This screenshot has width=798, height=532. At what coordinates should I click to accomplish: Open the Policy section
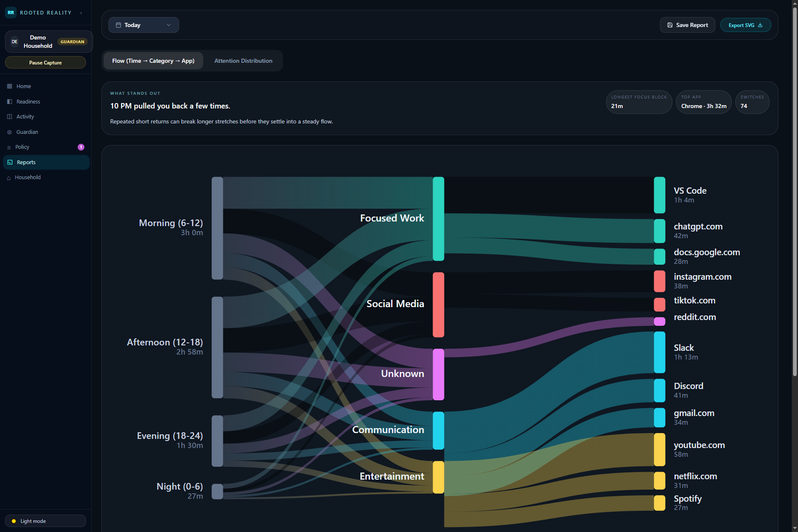pyautogui.click(x=22, y=147)
